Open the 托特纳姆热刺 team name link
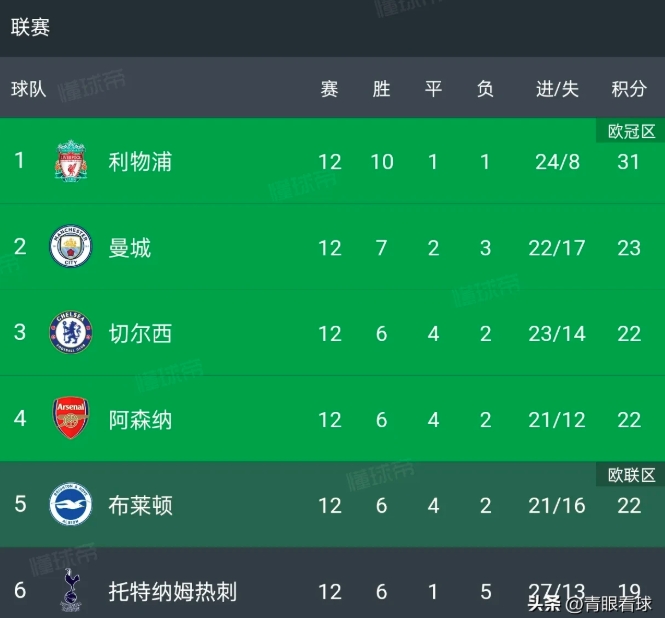Screen dimensions: 665x618 tap(173, 592)
